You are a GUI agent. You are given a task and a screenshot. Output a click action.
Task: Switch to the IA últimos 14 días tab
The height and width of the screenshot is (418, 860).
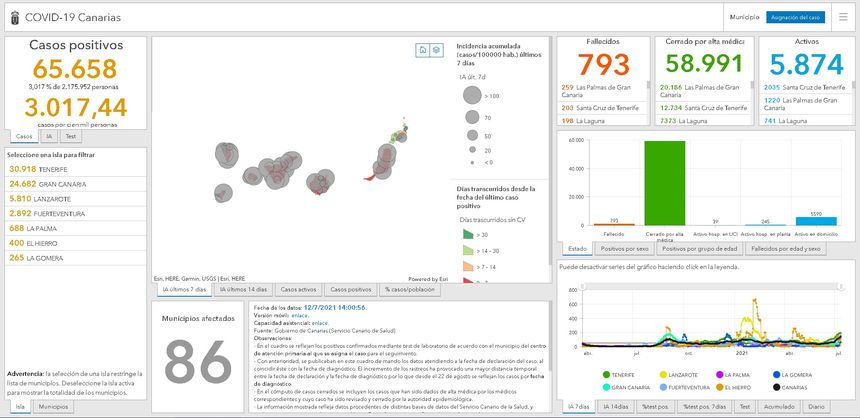[241, 290]
